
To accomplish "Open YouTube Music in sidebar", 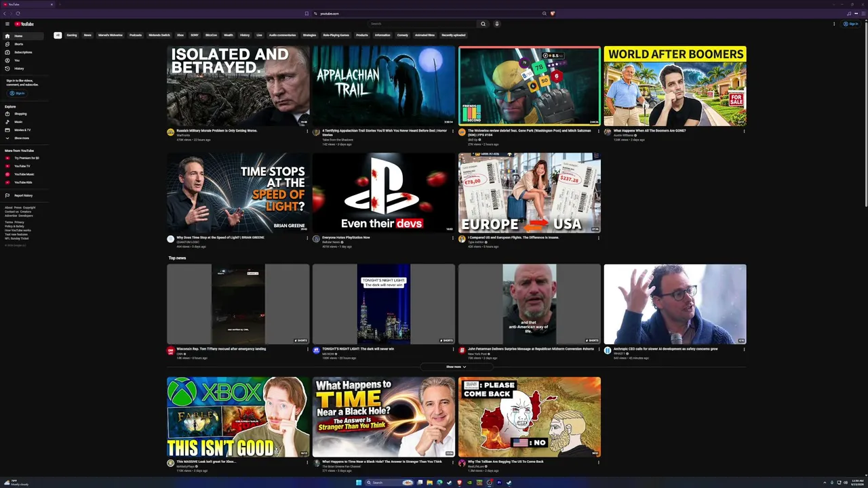I will [x=22, y=174].
